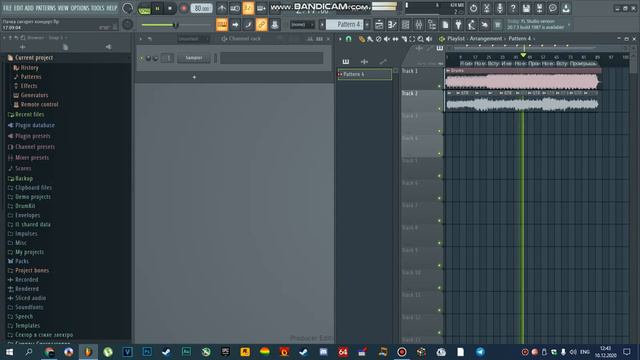Click the stop transport button

click(170, 8)
